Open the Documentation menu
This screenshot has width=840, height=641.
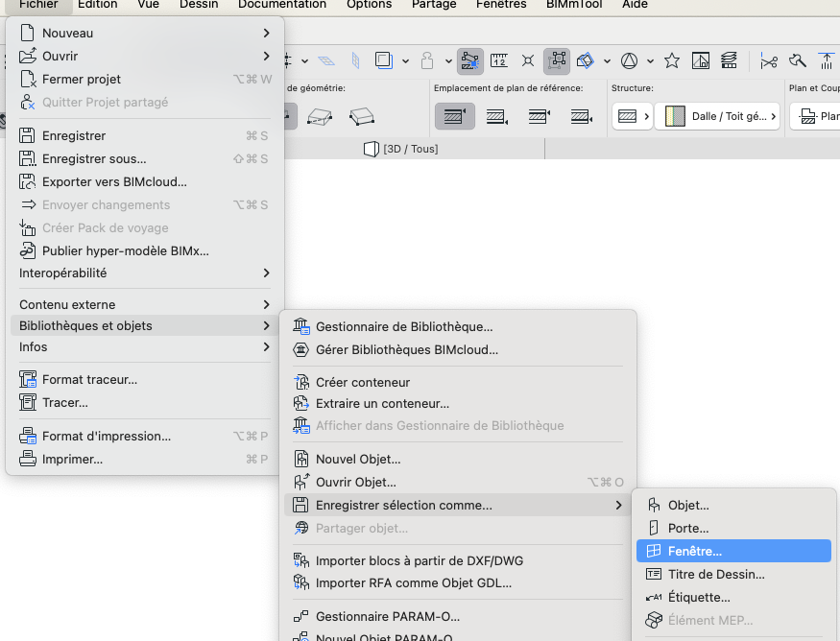pyautogui.click(x=282, y=4)
